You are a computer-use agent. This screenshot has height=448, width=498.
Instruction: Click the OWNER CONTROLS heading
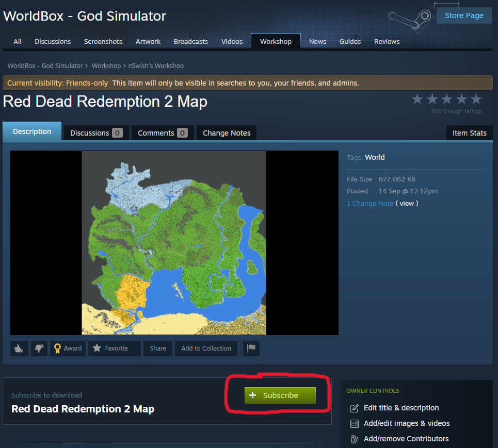pyautogui.click(x=373, y=391)
